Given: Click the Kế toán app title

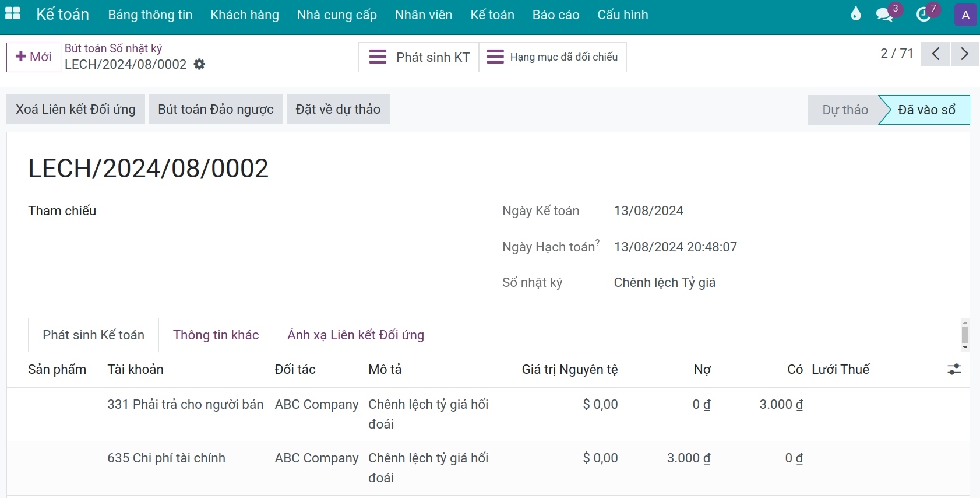Looking at the screenshot, I should pos(62,14).
